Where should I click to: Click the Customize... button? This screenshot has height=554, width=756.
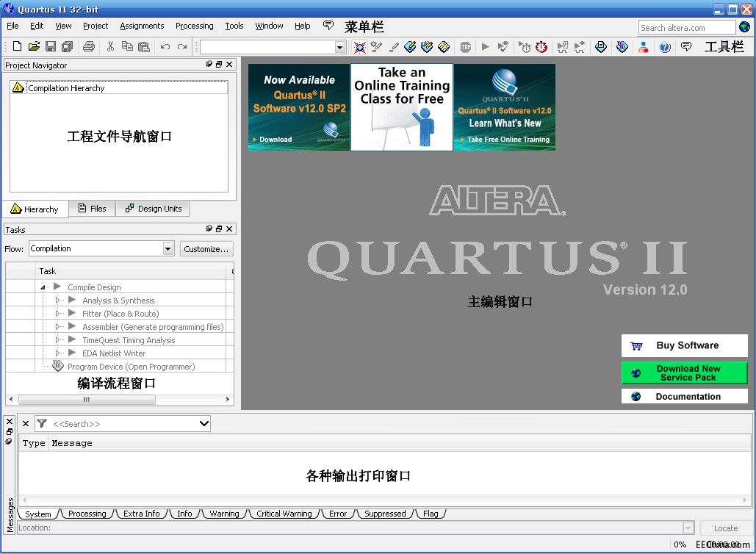pyautogui.click(x=206, y=249)
